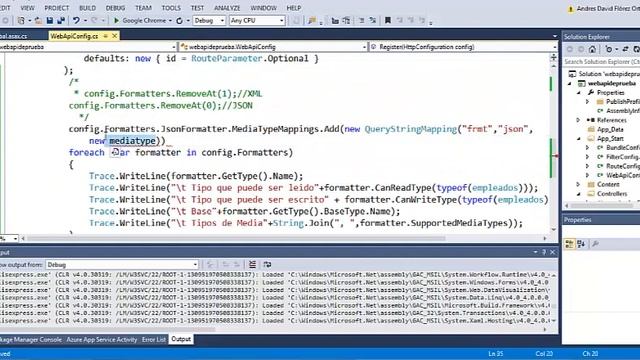Click the Search Solution Explorer field
Viewport: 640px width, 360px height.
[602, 62]
